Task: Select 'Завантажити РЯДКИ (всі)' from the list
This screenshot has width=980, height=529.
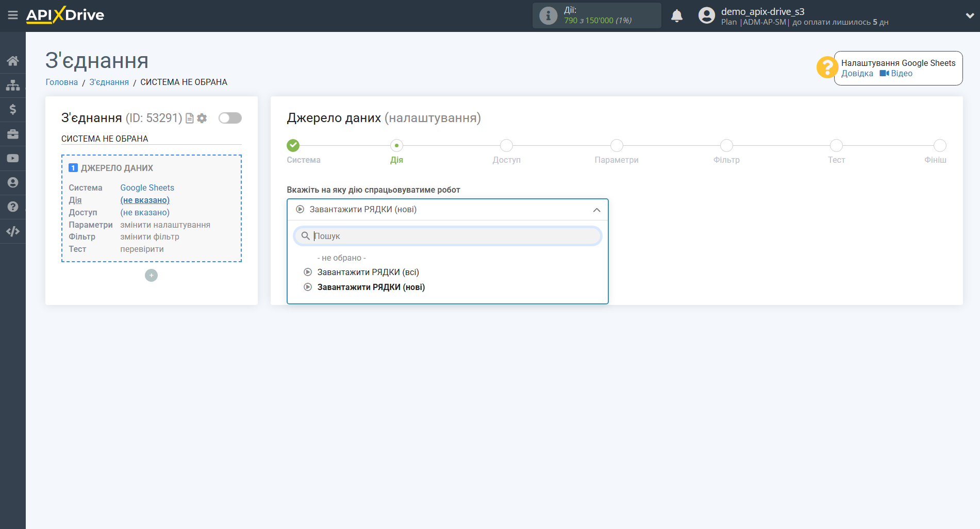Action: click(369, 272)
